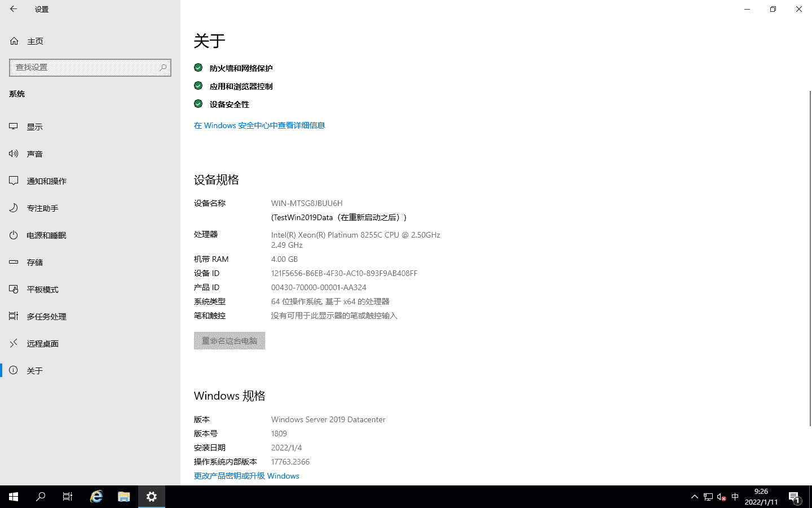Click green check beside 应用和浏览器控制
This screenshot has width=812, height=508.
[198, 86]
